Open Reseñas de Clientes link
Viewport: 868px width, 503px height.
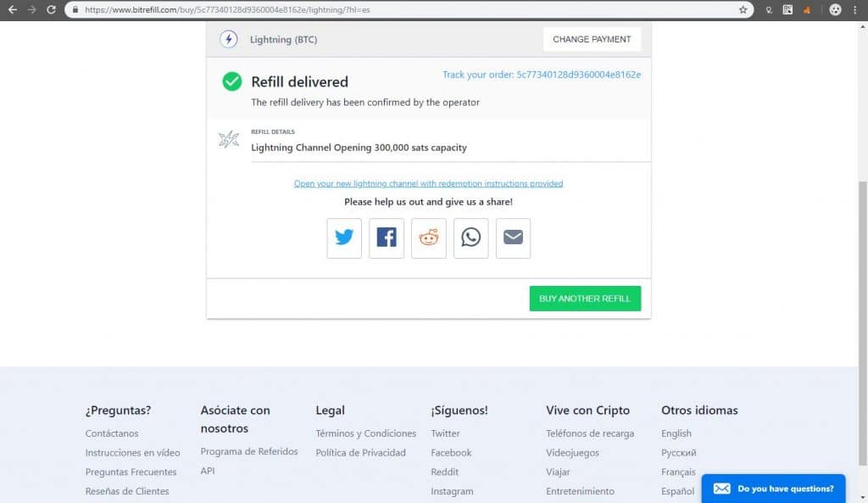click(127, 491)
